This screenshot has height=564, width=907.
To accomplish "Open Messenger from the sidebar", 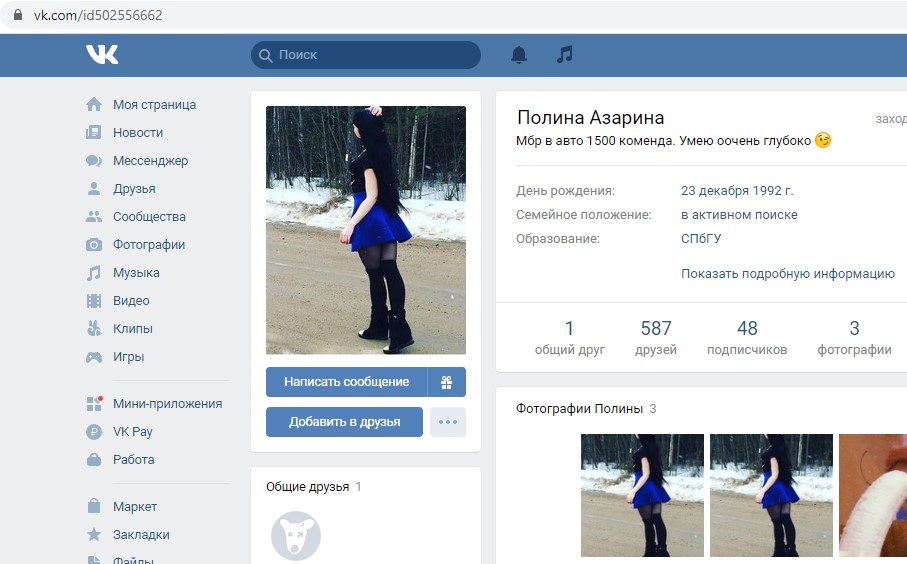I will click(x=150, y=161).
